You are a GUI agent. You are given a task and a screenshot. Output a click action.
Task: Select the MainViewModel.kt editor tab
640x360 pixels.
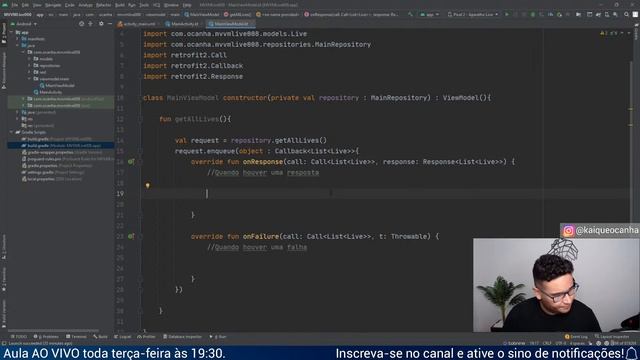[x=231, y=24]
